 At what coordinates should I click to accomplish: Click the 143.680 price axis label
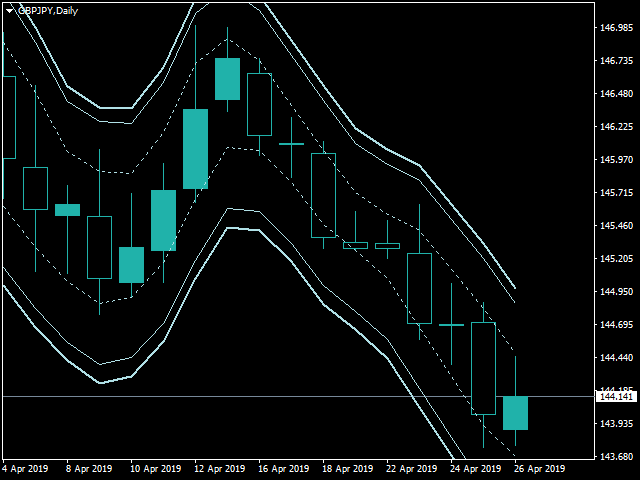[x=616, y=456]
